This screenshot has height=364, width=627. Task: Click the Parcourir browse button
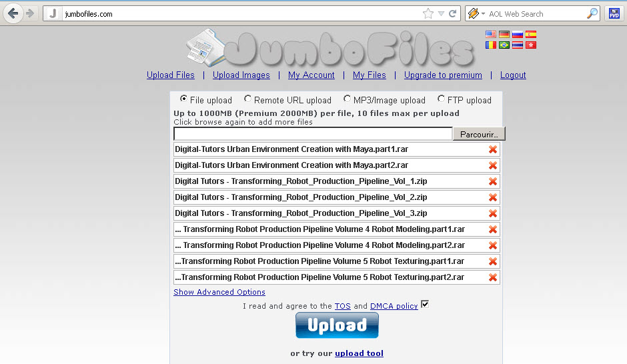pyautogui.click(x=479, y=134)
